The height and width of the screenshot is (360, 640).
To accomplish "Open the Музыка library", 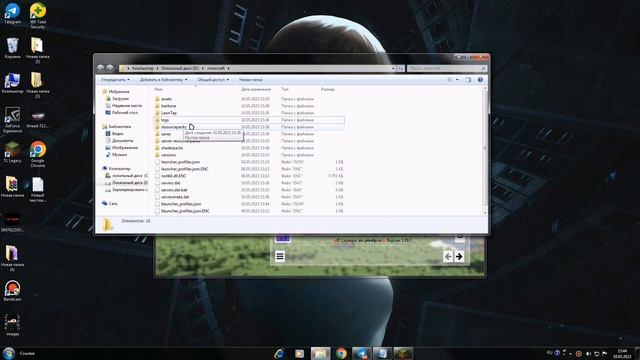I will [116, 155].
